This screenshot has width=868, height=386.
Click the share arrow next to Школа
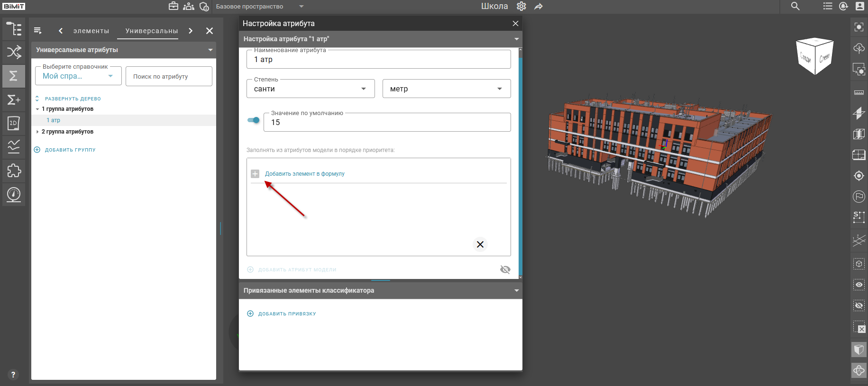point(538,7)
